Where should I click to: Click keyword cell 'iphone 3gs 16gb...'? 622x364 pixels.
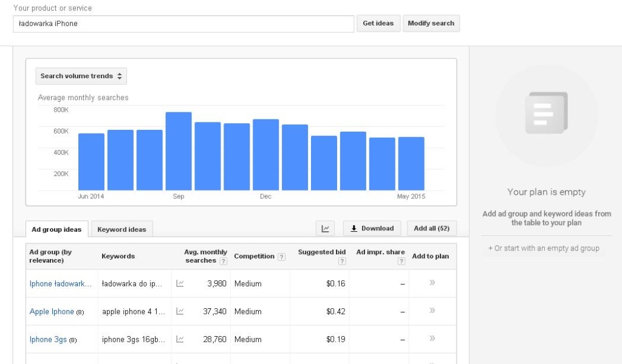point(133,340)
